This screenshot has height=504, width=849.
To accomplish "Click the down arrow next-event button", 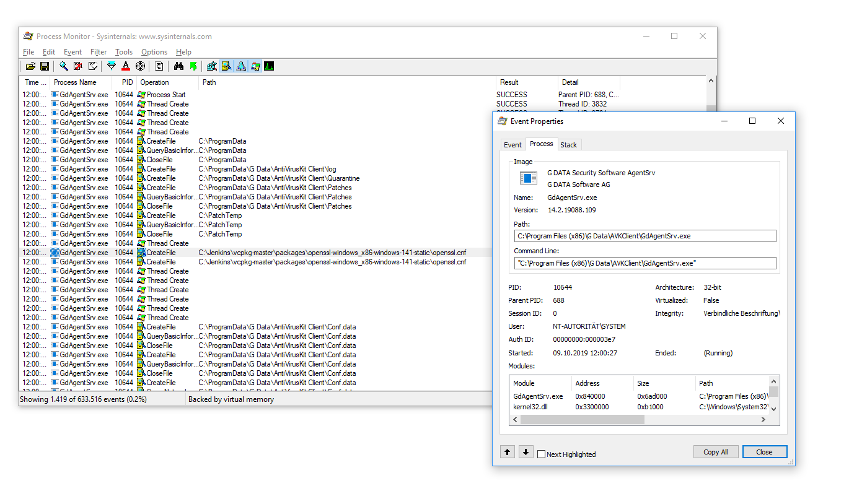I will pyautogui.click(x=526, y=452).
